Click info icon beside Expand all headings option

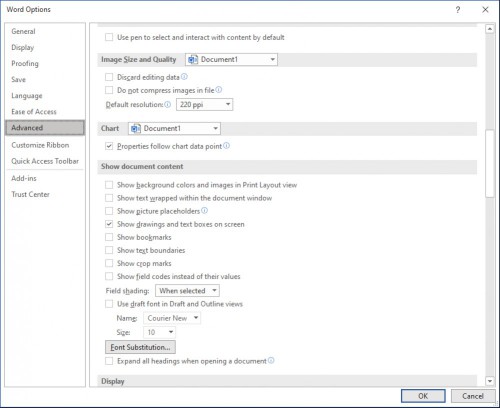tap(271, 360)
